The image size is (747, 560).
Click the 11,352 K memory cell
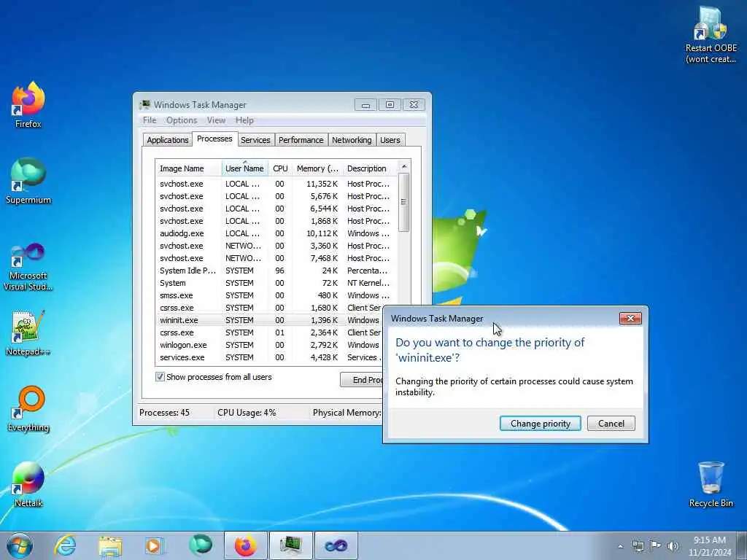tap(322, 184)
